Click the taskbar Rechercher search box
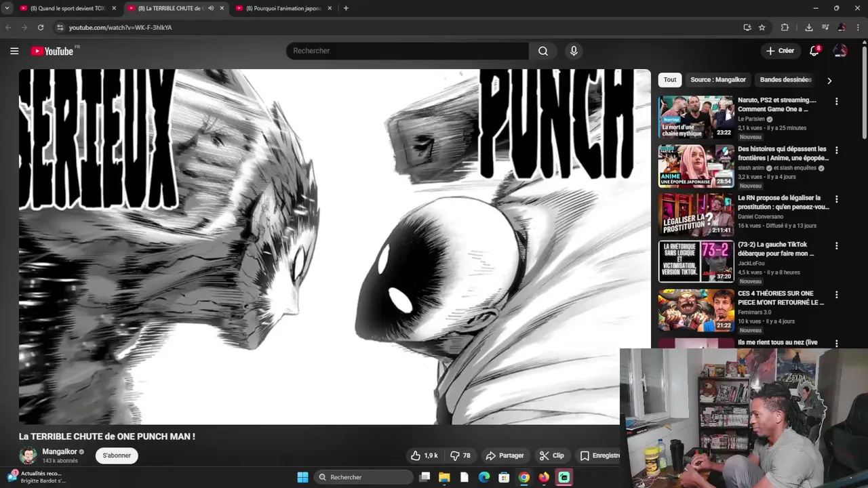 (365, 477)
